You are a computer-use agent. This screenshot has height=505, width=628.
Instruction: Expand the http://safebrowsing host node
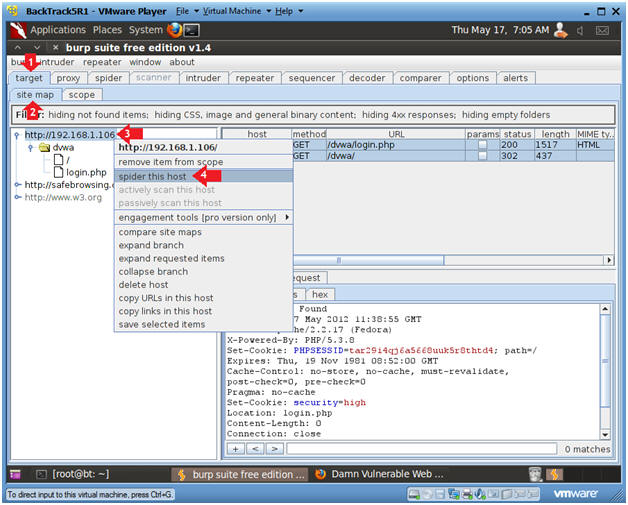[17, 185]
